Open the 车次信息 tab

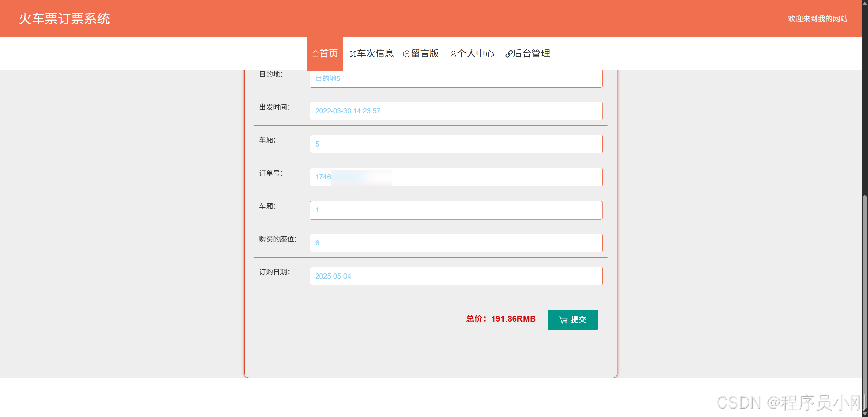(375, 54)
